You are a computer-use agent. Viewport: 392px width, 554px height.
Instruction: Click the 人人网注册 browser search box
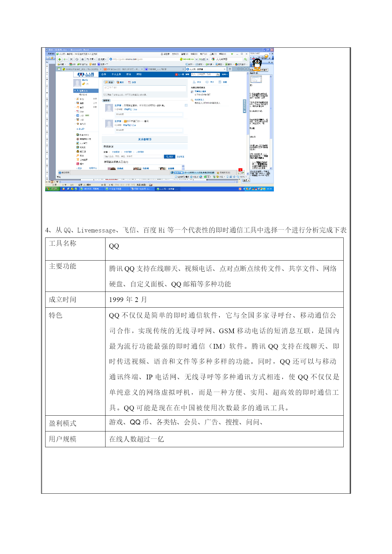coord(226,59)
